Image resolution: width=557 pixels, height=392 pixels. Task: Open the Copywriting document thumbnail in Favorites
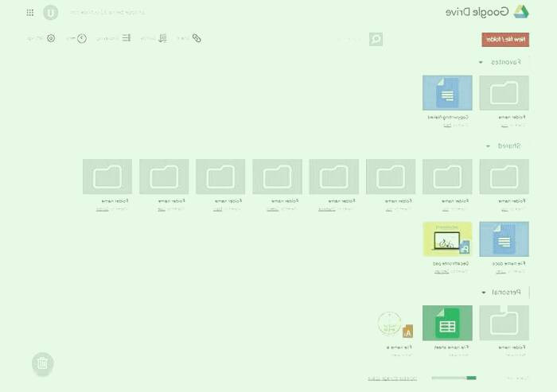coord(447,93)
